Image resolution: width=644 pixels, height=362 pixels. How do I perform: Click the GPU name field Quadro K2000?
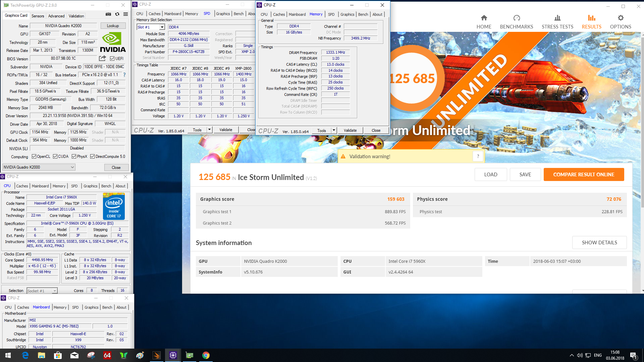[x=63, y=26]
